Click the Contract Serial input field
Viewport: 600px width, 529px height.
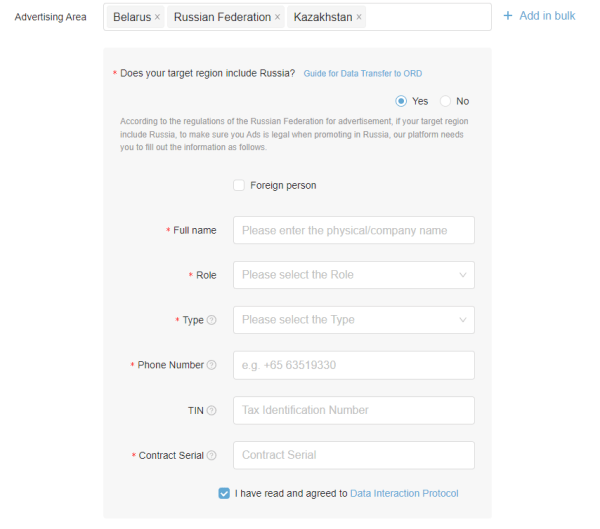tap(353, 455)
